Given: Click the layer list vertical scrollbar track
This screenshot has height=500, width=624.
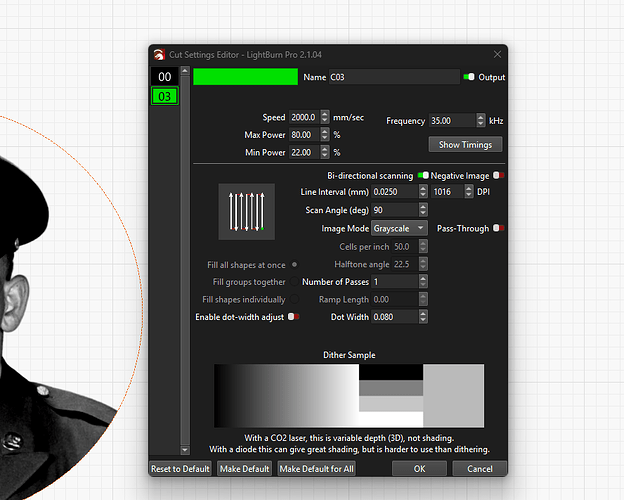Looking at the screenshot, I should 185,260.
